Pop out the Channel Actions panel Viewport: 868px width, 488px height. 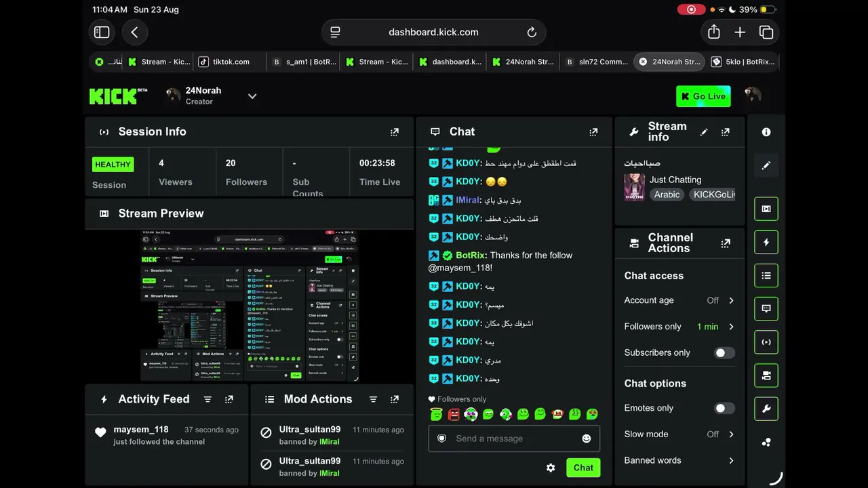(726, 243)
